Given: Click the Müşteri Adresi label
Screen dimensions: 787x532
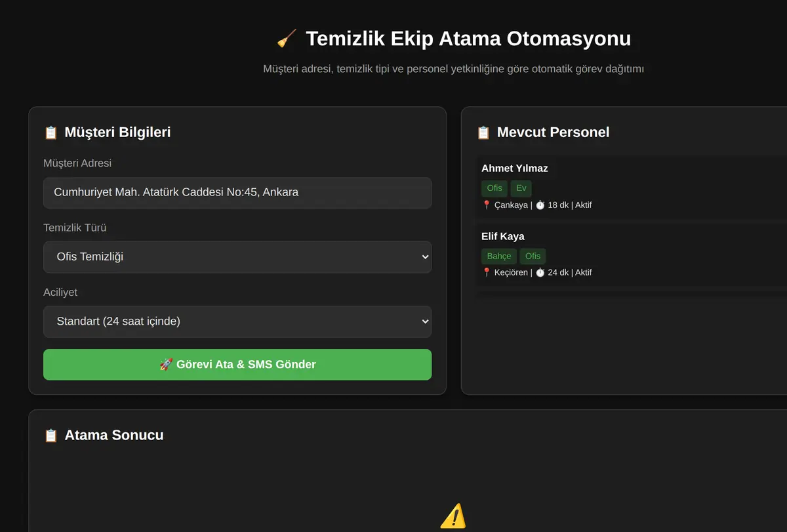Looking at the screenshot, I should tap(77, 163).
